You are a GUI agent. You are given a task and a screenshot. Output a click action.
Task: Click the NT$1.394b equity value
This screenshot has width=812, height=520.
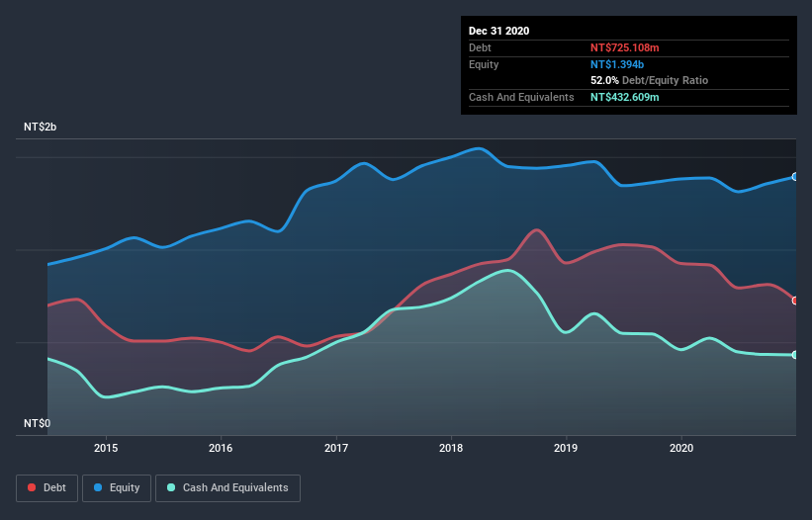[617, 64]
